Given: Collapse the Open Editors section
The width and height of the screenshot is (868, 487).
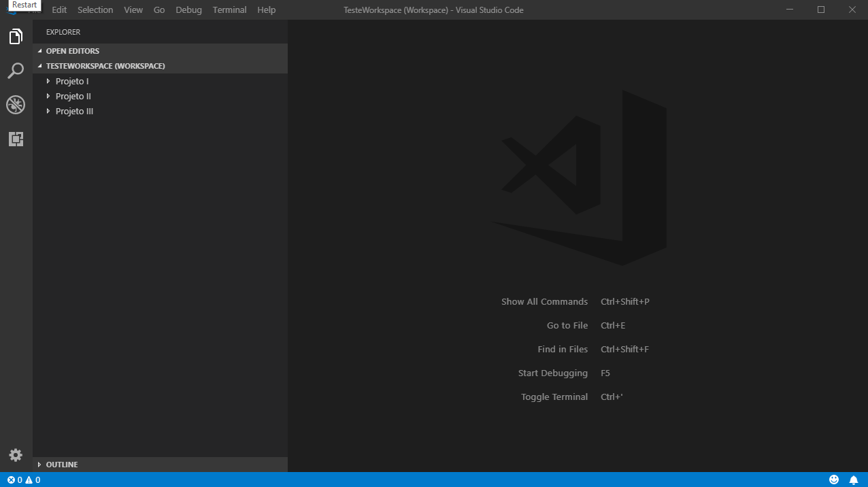Looking at the screenshot, I should point(39,51).
